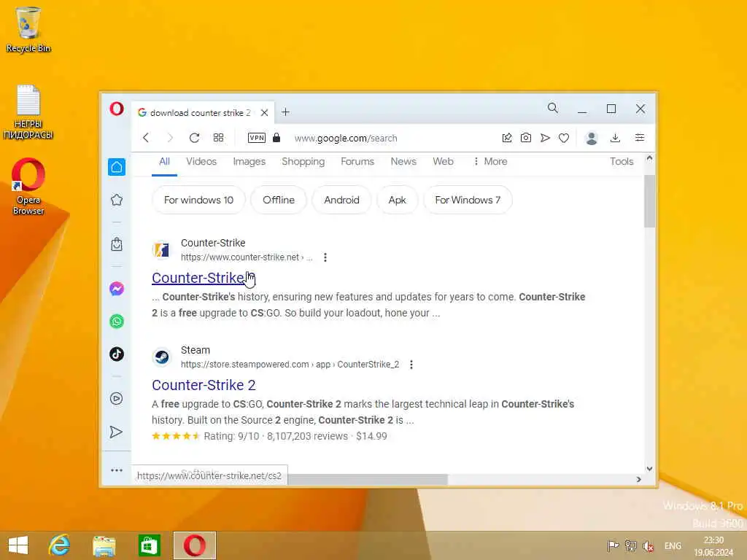Viewport: 747px width, 560px height.
Task: Click the counter-strike.net site favicon
Action: [161, 249]
